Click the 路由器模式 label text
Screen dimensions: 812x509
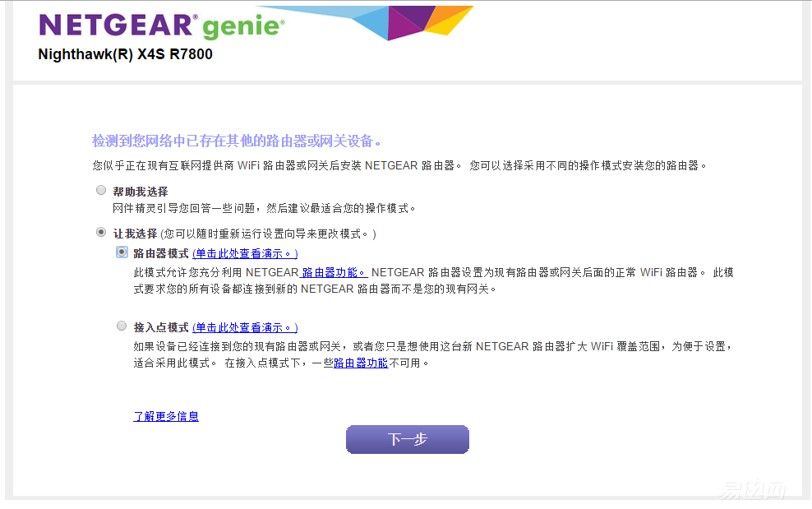pos(161,253)
